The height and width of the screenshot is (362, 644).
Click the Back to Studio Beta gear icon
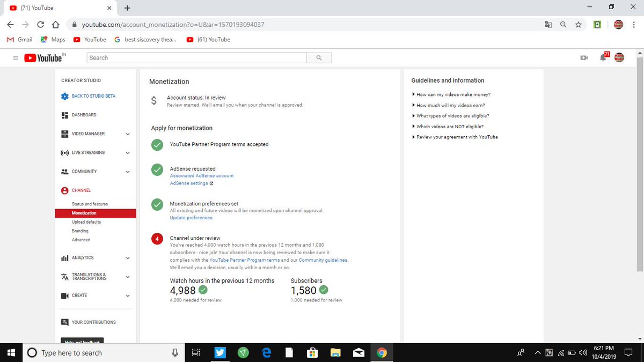pos(64,96)
